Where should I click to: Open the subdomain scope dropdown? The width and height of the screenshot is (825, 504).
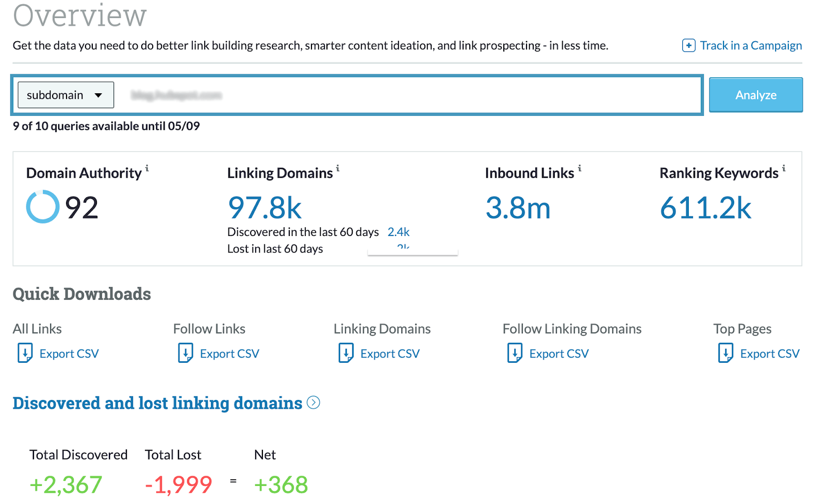tap(65, 95)
